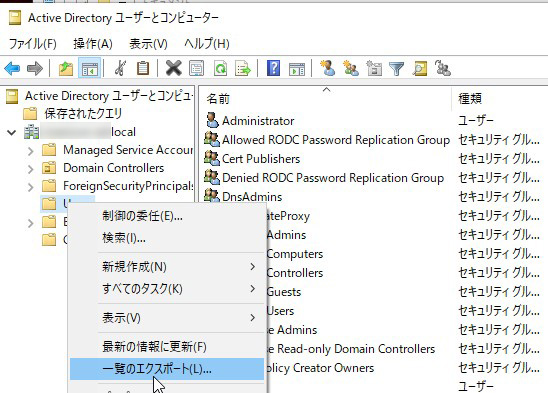This screenshot has width=548, height=393.
Task: Sort by the 名前 column header
Action: coord(326,99)
